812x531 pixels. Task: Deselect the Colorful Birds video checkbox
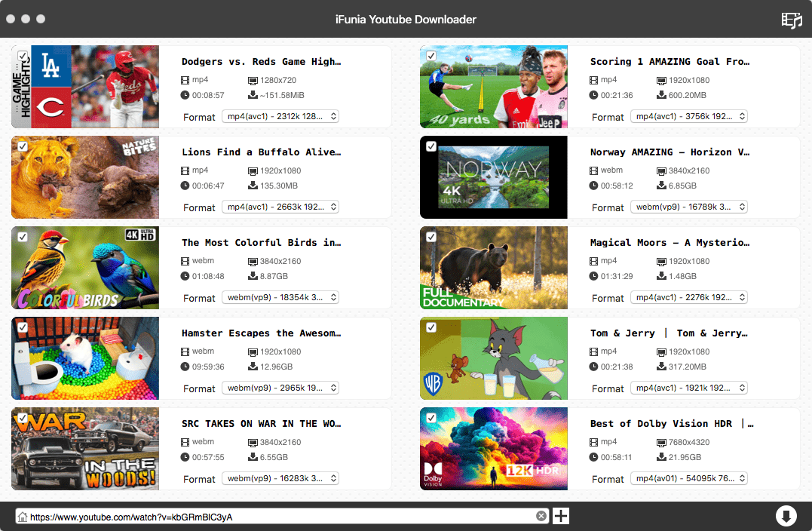(23, 237)
